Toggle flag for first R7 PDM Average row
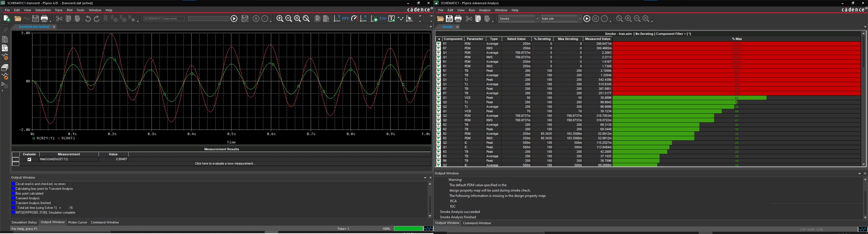Viewport: 868px width, 234px height. pyautogui.click(x=438, y=44)
